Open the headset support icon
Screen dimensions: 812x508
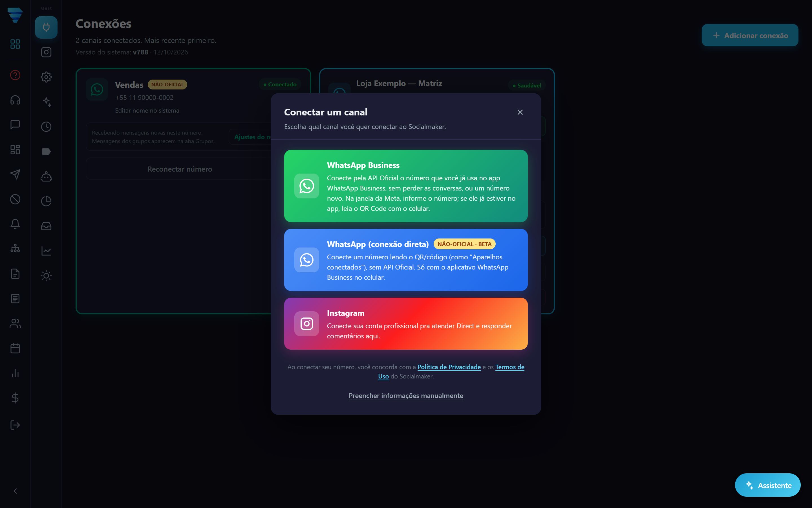pyautogui.click(x=15, y=100)
